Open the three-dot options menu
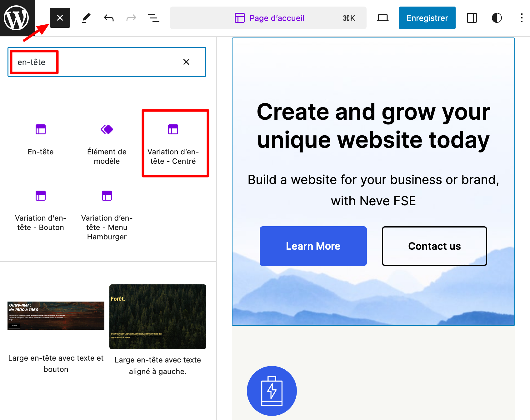Viewport: 530px width, 420px height. (522, 18)
